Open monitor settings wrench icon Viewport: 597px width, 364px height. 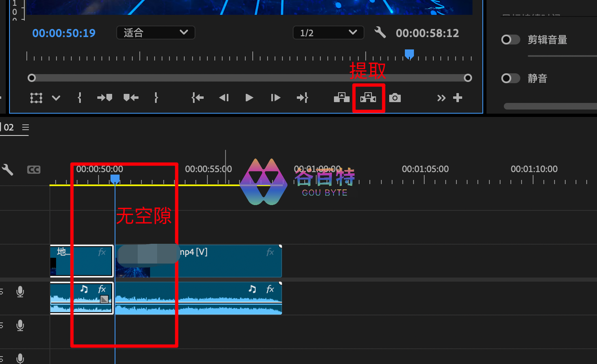tap(380, 33)
